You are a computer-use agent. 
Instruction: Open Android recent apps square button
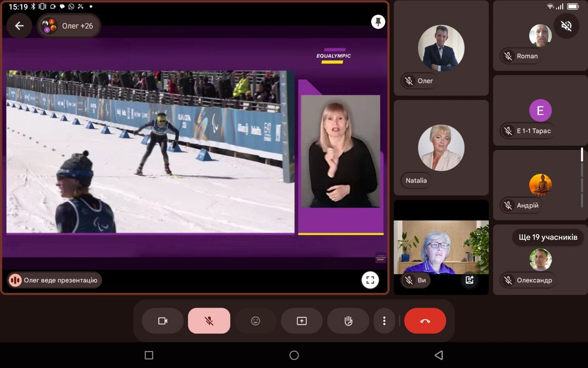click(x=149, y=355)
